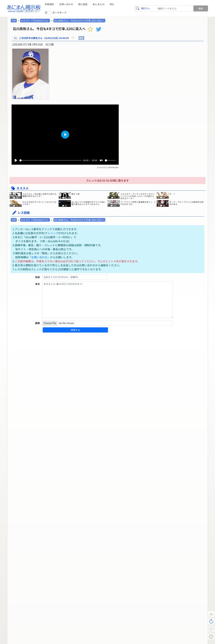Open the あにまんch menu item
This screenshot has width=215, height=644.
click(x=99, y=4)
